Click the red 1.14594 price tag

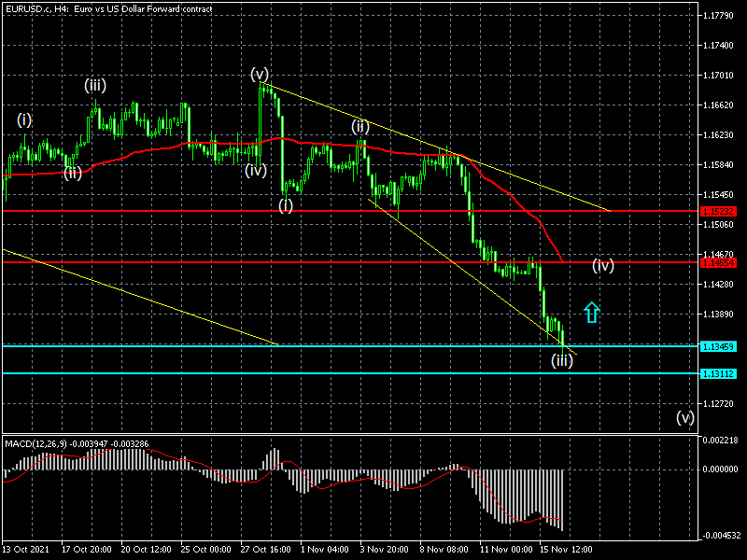tap(718, 262)
